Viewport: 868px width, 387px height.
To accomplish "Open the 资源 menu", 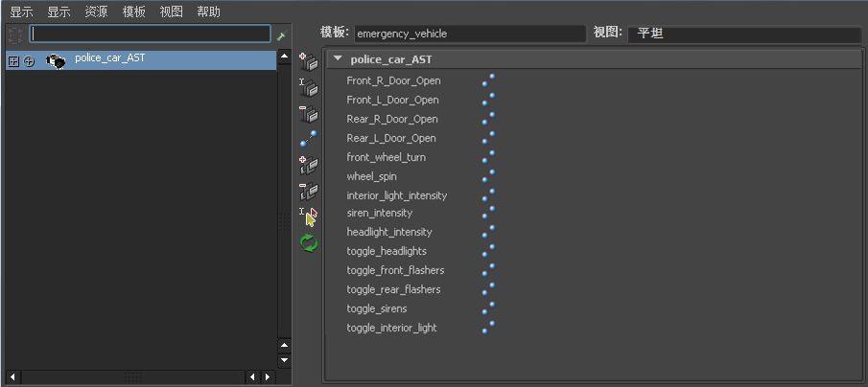I will pyautogui.click(x=96, y=11).
